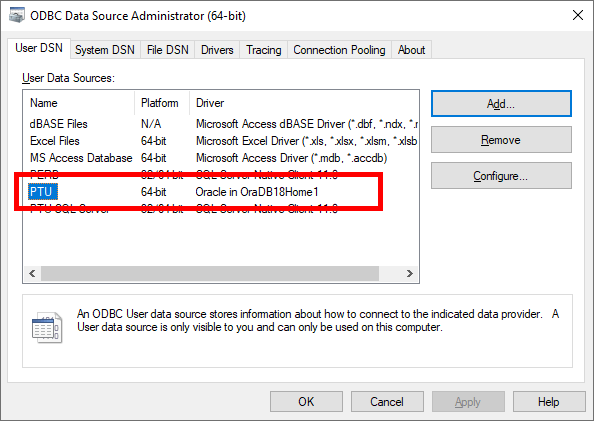Close the ODBC Data Source Administrator window
The height and width of the screenshot is (421, 594).
tap(578, 16)
